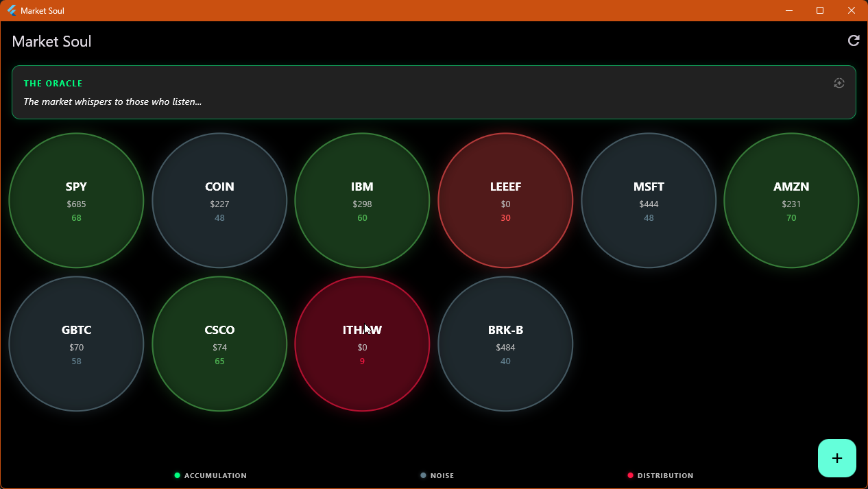Screen dimensions: 868x489
Task: Click the AMZN stock bubble
Action: click(791, 200)
